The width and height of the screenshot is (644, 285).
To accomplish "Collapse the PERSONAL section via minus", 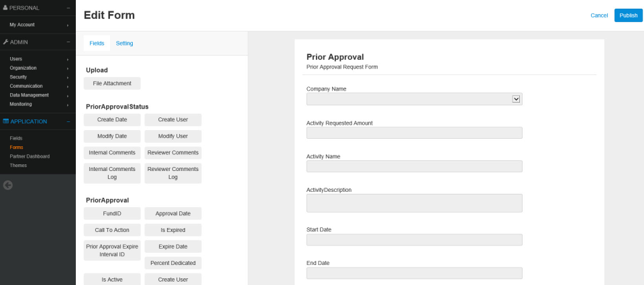I will tap(68, 7).
